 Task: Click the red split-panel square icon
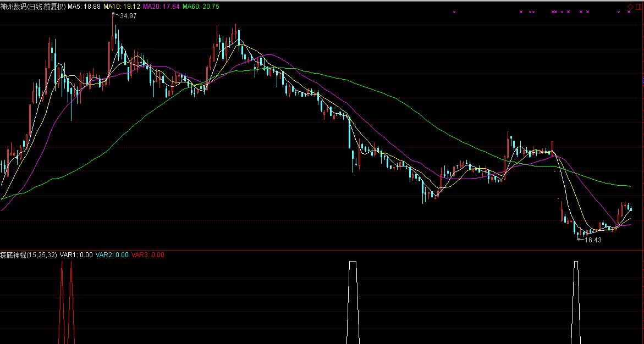[639, 7]
